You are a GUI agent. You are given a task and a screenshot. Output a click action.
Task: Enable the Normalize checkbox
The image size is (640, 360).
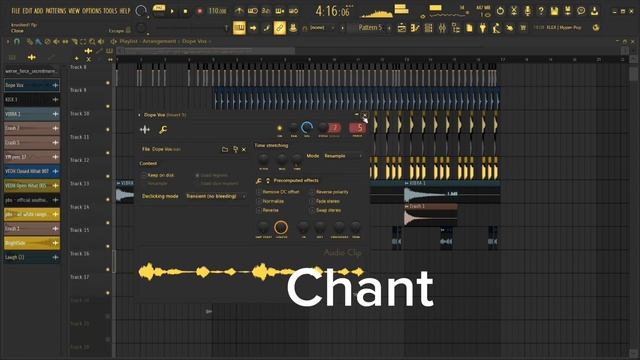259,201
